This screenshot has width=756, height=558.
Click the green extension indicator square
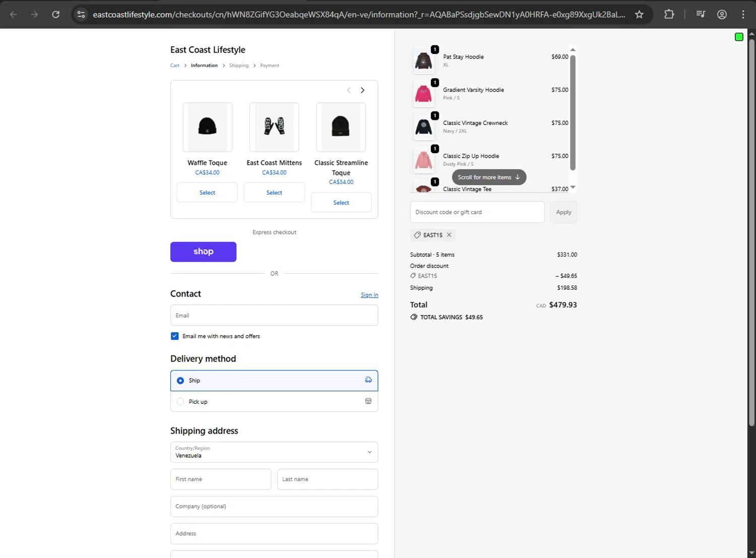[x=739, y=37]
